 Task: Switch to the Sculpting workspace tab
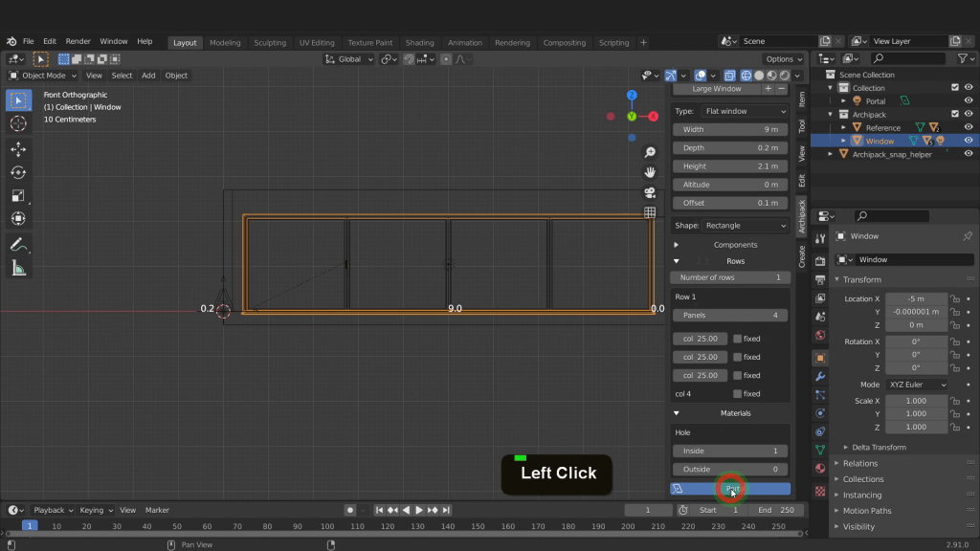coord(269,43)
